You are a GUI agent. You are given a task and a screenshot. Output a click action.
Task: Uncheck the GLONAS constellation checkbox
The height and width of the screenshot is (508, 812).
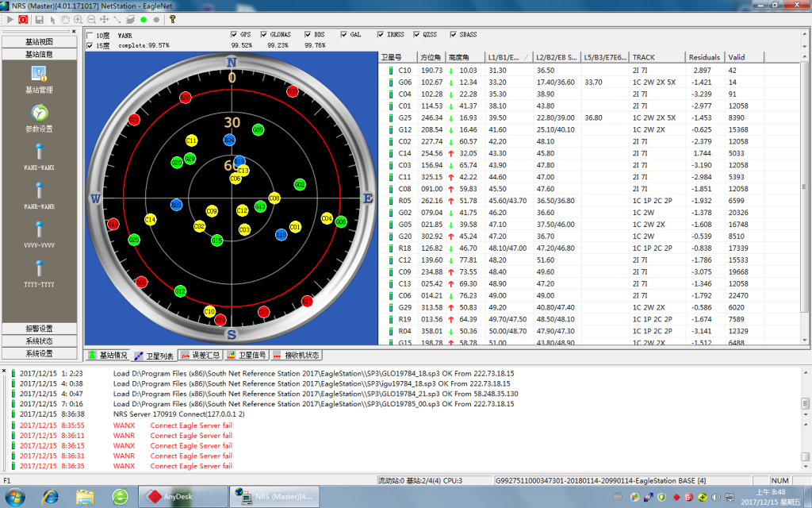tap(264, 35)
